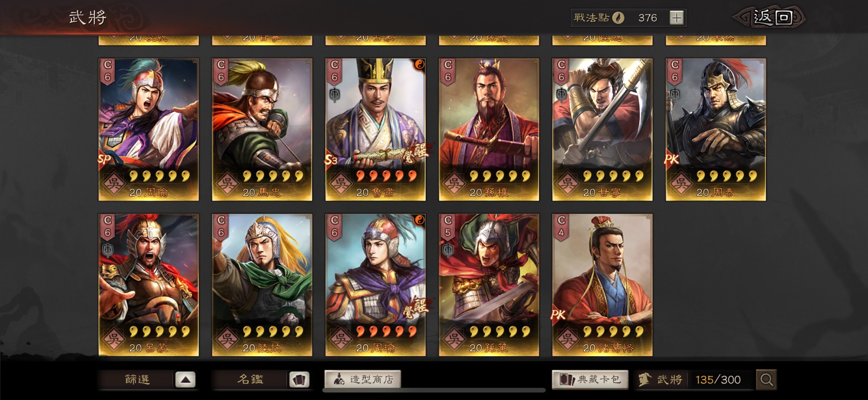Click the card deck icon next to 名鑑
The image size is (868, 400).
coord(299,380)
